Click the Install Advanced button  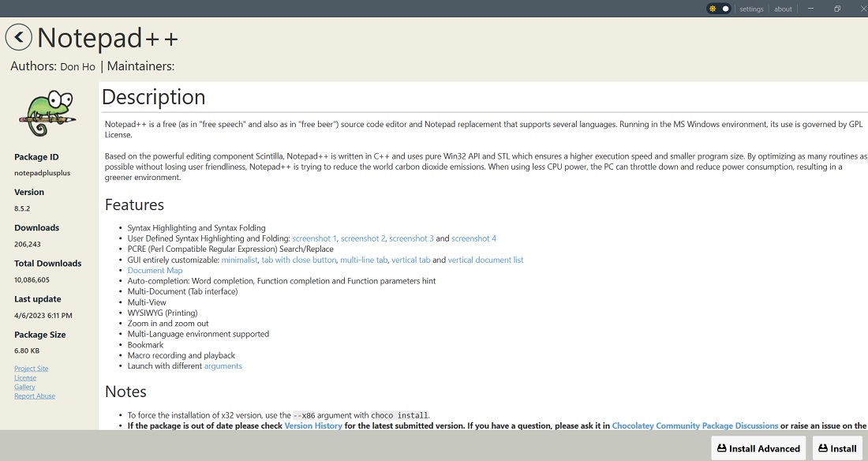click(x=758, y=448)
